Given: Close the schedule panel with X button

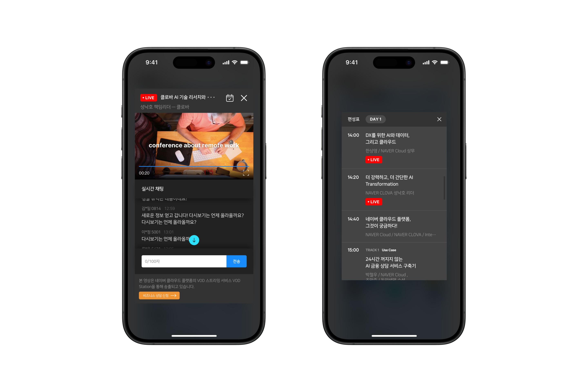Looking at the screenshot, I should tap(440, 119).
